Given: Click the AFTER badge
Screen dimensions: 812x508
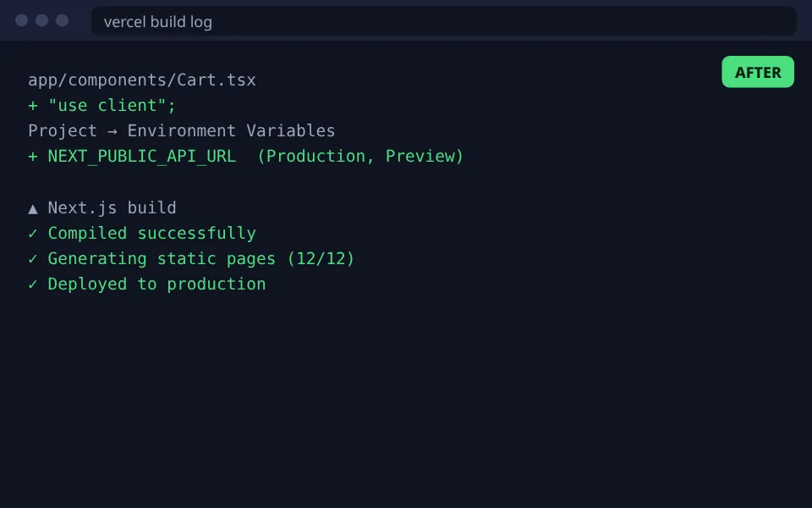Looking at the screenshot, I should [x=758, y=72].
